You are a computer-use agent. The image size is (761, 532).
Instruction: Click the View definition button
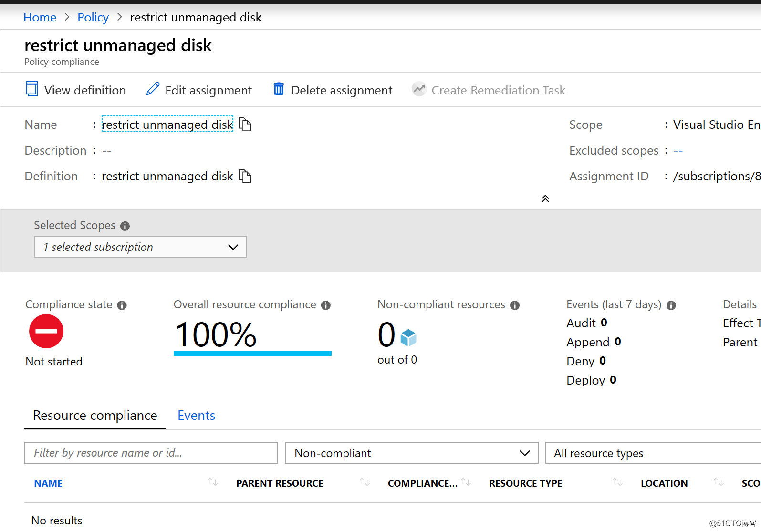pos(76,90)
